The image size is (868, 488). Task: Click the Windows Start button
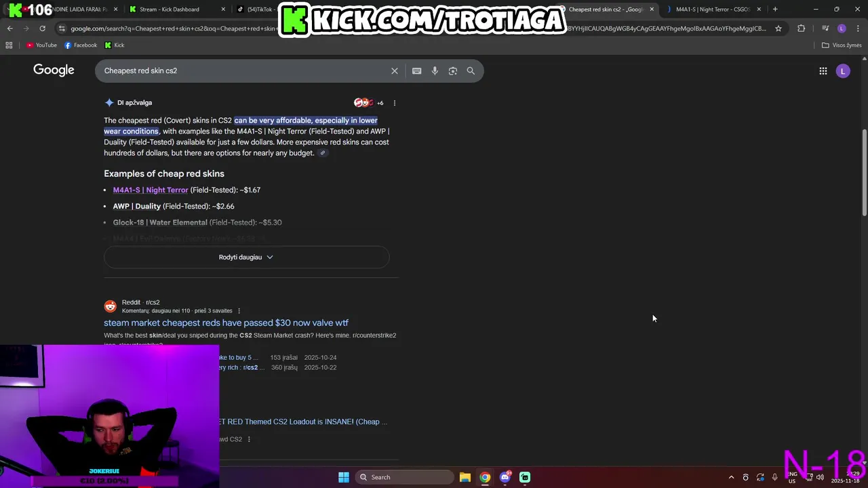tap(344, 477)
